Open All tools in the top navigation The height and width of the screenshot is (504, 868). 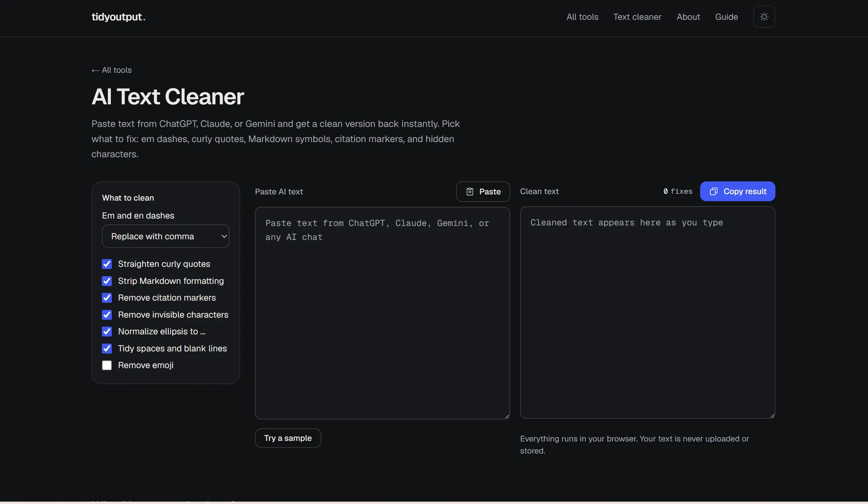point(582,17)
